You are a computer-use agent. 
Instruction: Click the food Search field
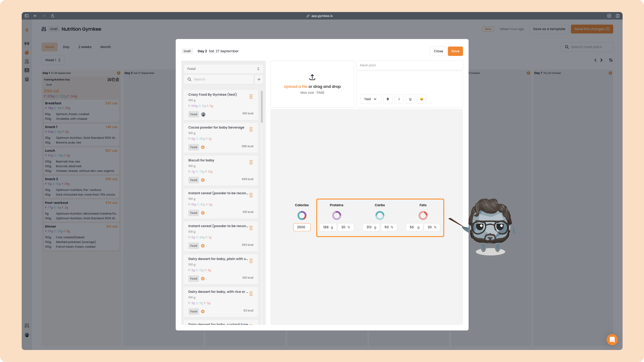pos(219,79)
